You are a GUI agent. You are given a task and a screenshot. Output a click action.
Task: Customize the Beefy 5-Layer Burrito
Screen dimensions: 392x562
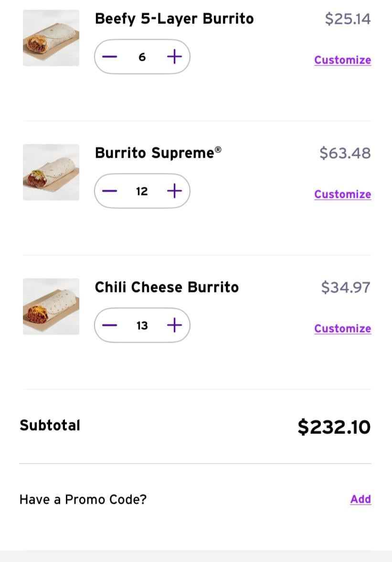[342, 60]
